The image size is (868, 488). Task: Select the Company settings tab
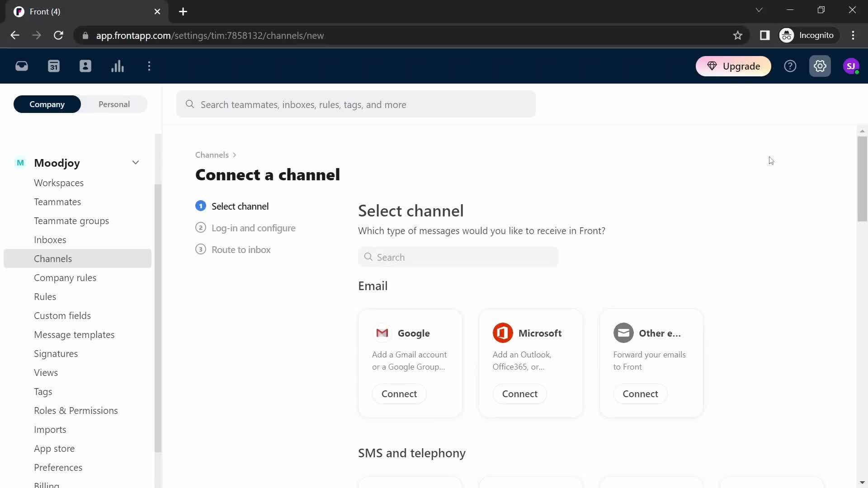click(x=47, y=104)
